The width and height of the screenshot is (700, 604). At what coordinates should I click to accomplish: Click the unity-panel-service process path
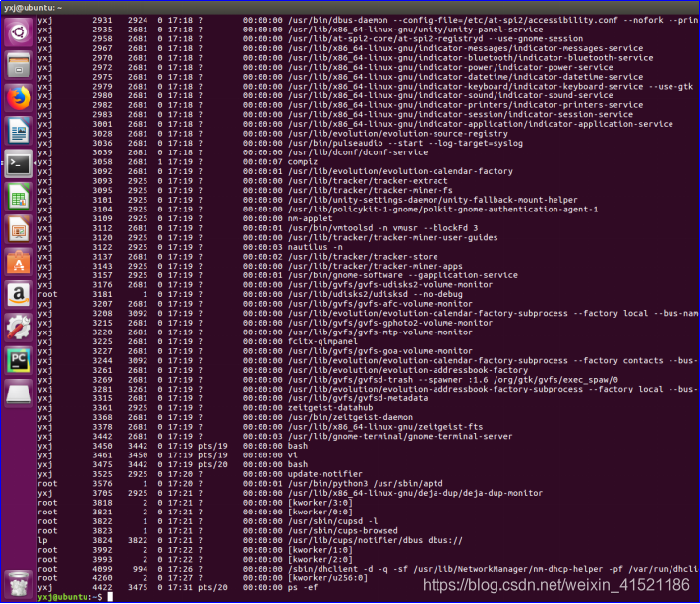(415, 30)
